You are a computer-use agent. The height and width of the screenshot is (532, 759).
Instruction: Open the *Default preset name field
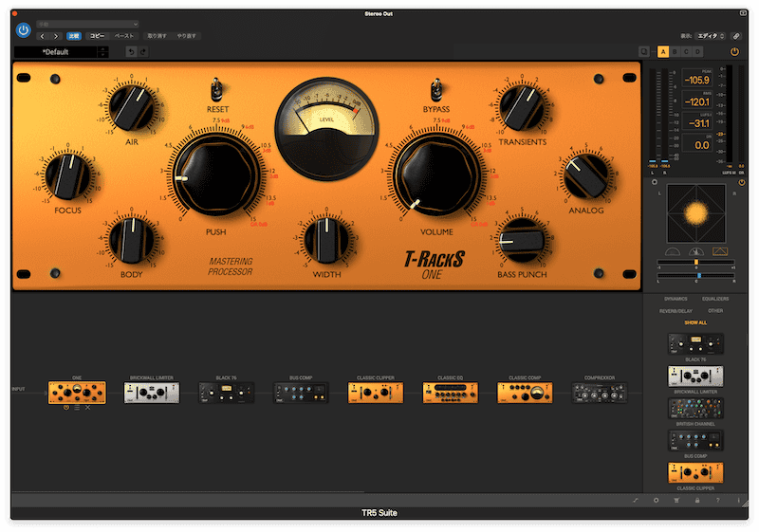tap(56, 52)
